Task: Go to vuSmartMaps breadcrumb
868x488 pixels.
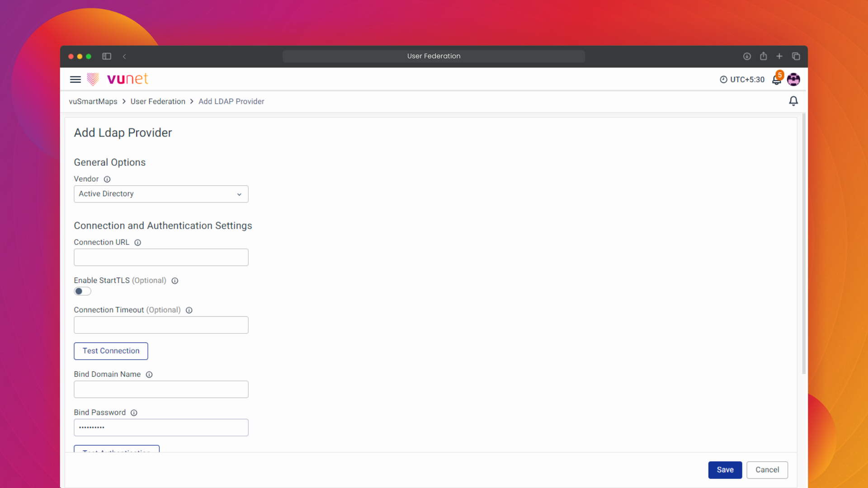Action: [x=93, y=102]
